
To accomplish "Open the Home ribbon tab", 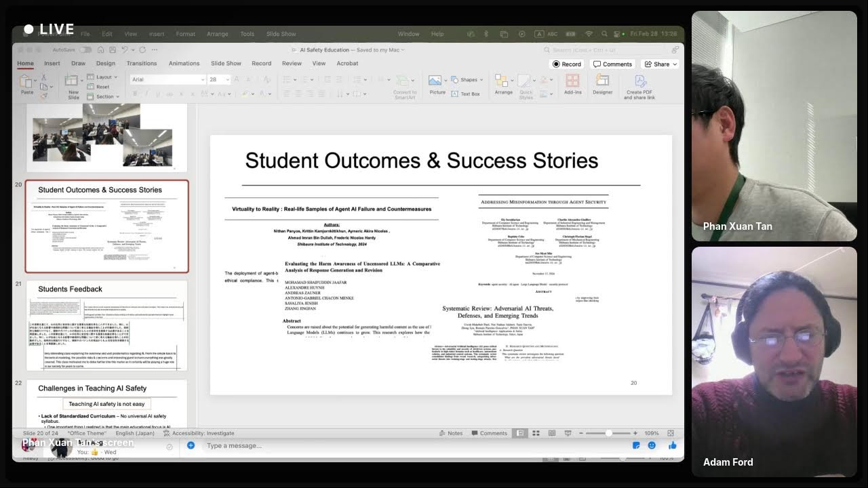I will click(x=25, y=63).
